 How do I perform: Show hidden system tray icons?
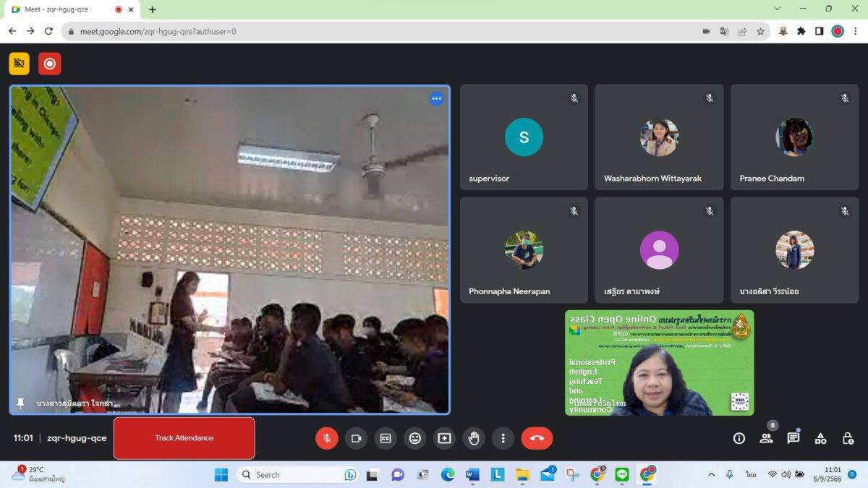(711, 474)
